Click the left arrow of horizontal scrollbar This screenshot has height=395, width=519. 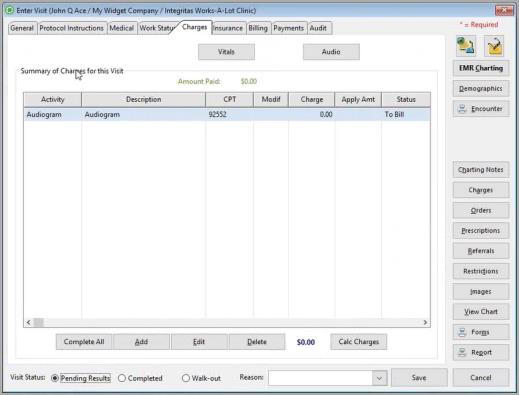click(x=29, y=322)
